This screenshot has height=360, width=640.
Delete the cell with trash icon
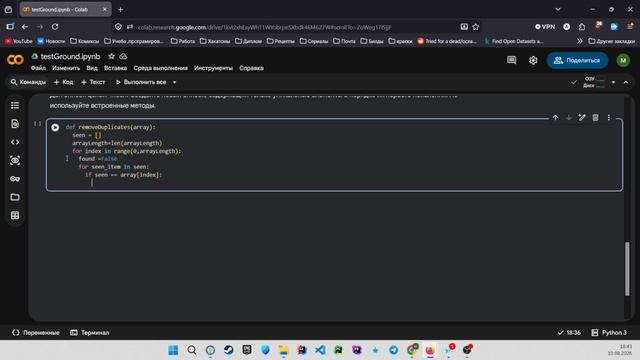click(596, 118)
